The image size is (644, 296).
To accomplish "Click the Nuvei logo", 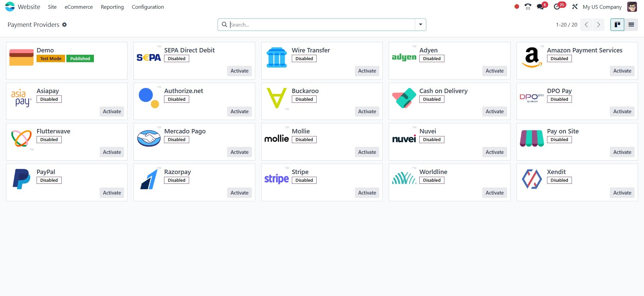I will (404, 138).
